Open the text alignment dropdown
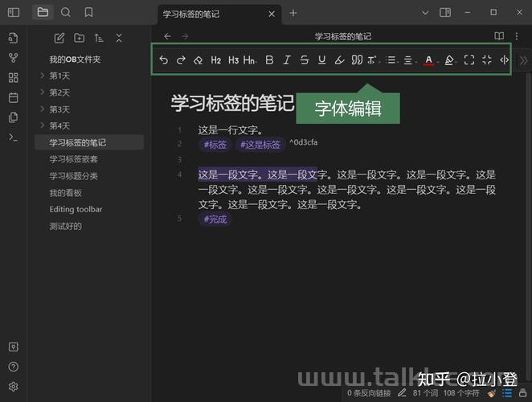 tap(409, 60)
